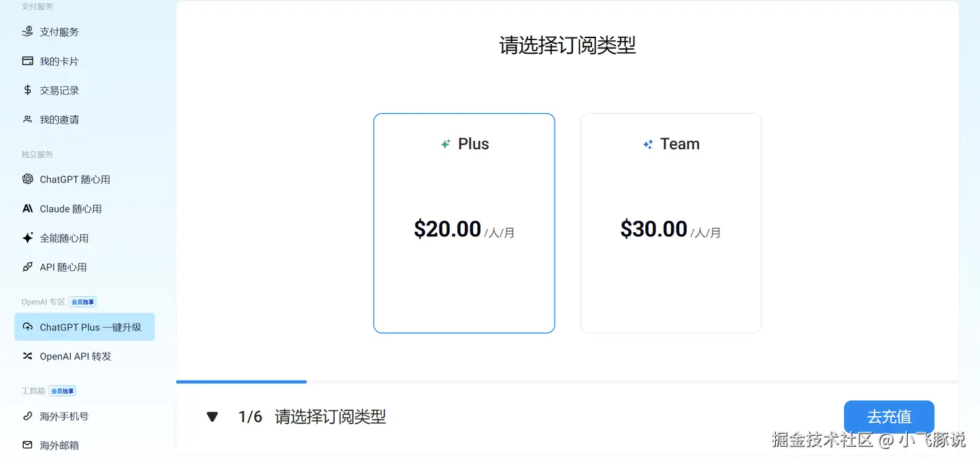This screenshot has height=463, width=980.
Task: Click the OpenAI API 转发 shuffle icon
Action: (x=27, y=356)
